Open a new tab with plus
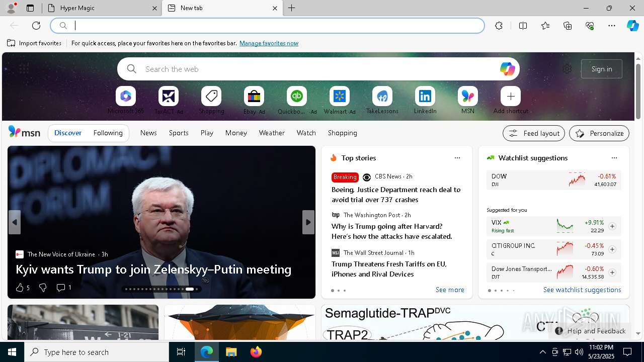The width and height of the screenshot is (644, 362). coord(292,8)
